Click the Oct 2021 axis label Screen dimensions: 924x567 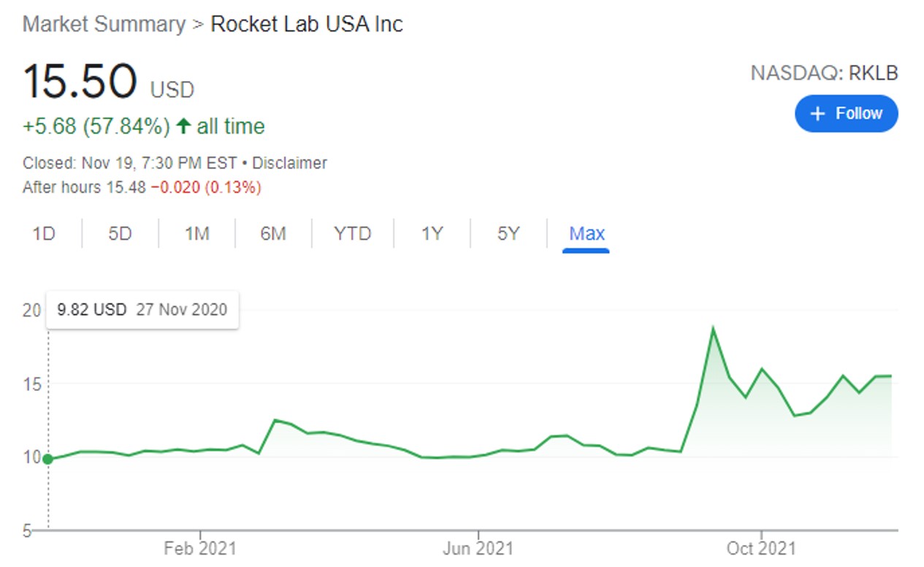(761, 547)
